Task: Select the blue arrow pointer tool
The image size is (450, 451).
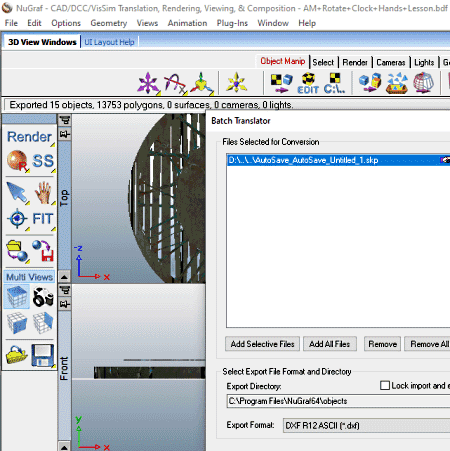Action: tap(17, 193)
